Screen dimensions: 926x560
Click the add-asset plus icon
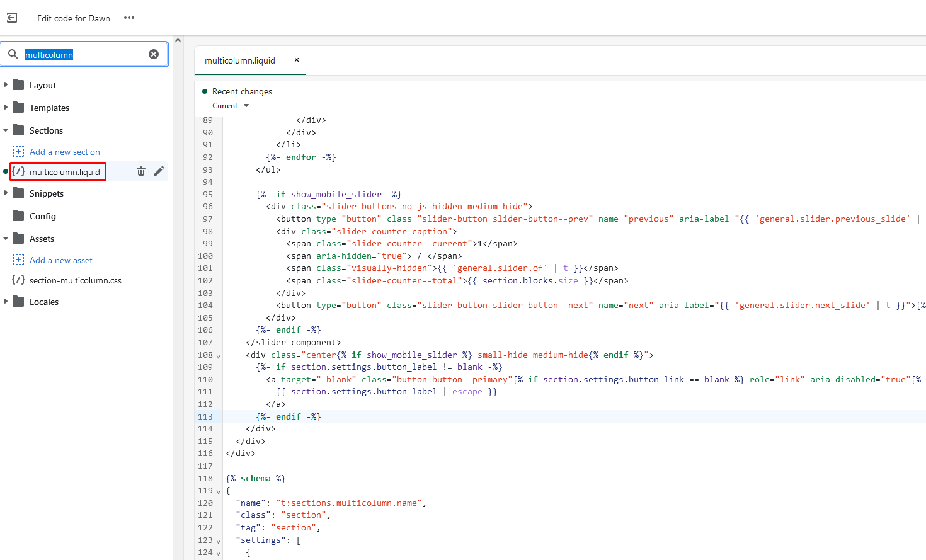[x=18, y=260]
